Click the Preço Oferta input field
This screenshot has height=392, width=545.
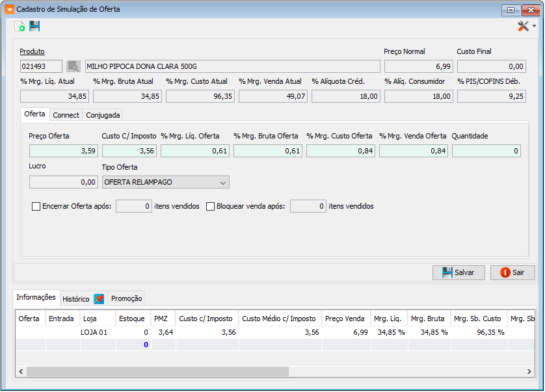click(64, 151)
